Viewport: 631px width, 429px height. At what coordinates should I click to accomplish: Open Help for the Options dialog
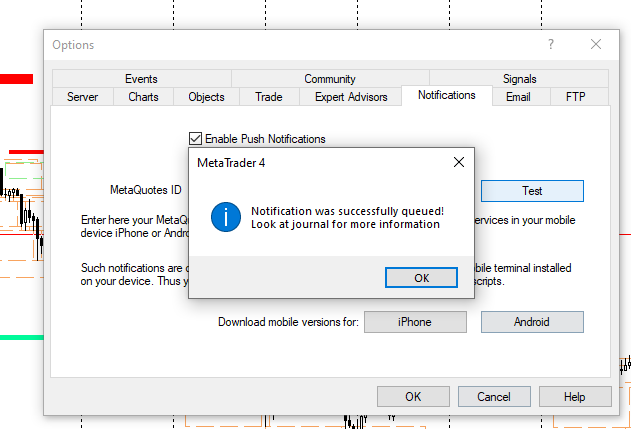575,397
